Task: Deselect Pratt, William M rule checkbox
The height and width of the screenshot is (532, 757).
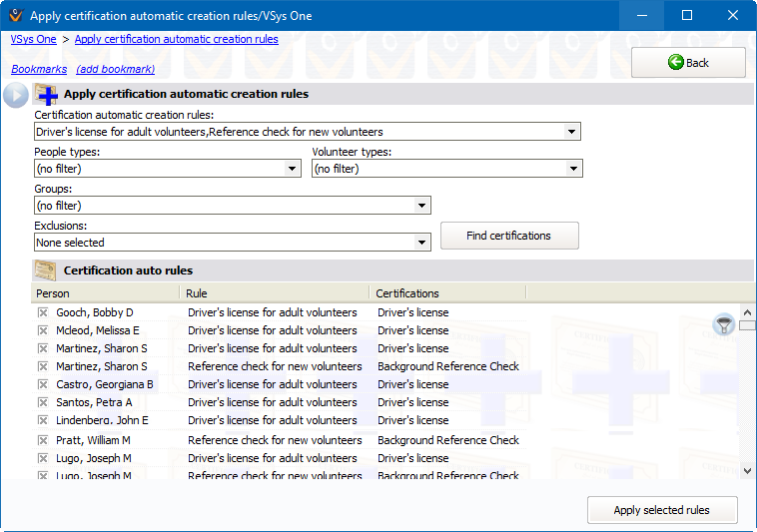Action: (43, 440)
